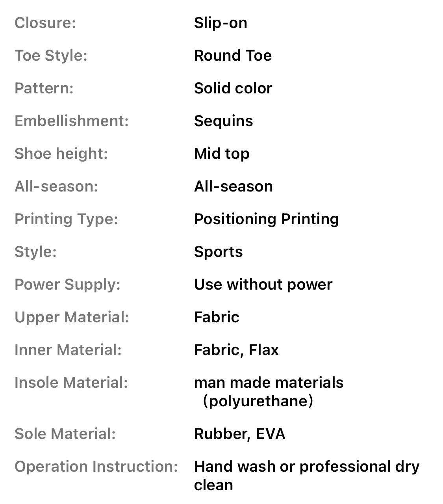This screenshot has width=443, height=504.
Task: Tap the "All-season:" attribute label
Action: click(x=56, y=186)
